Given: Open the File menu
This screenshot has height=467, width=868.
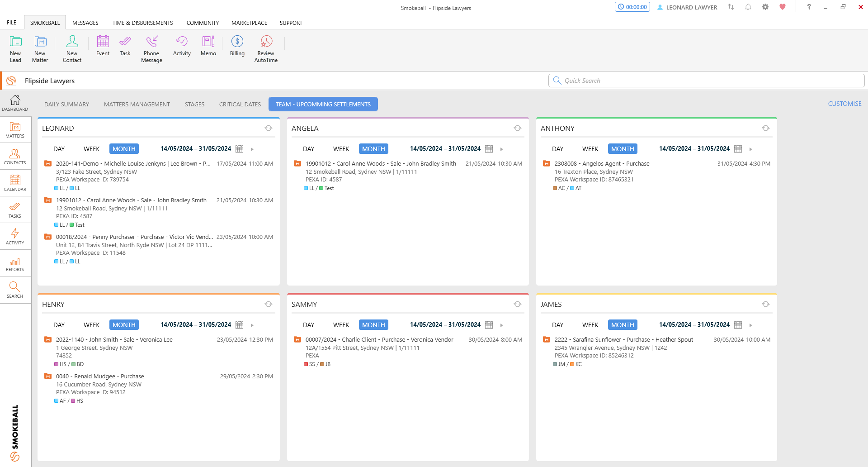Looking at the screenshot, I should click(x=12, y=23).
